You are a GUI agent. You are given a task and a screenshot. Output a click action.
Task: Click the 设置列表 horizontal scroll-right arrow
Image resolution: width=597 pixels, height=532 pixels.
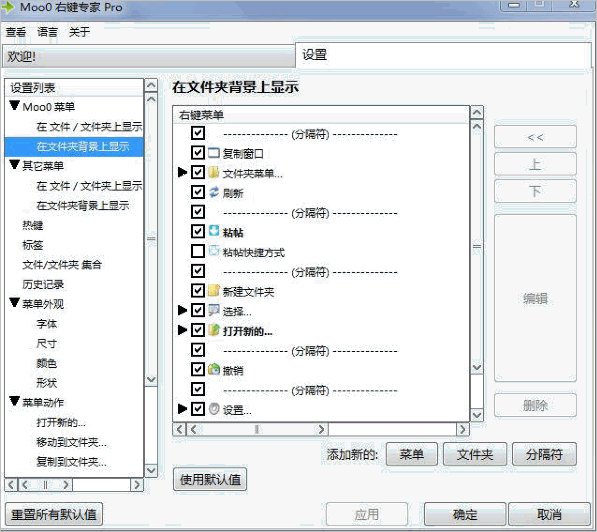coord(137,485)
